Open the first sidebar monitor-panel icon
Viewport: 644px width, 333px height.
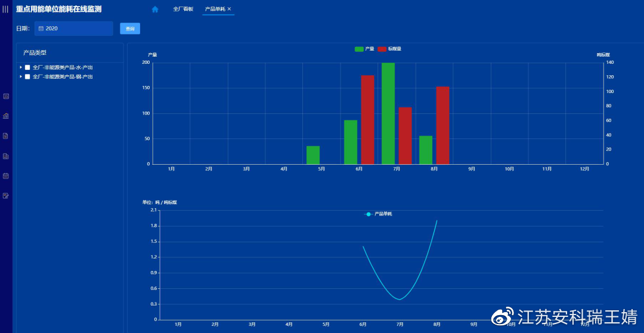(6, 96)
